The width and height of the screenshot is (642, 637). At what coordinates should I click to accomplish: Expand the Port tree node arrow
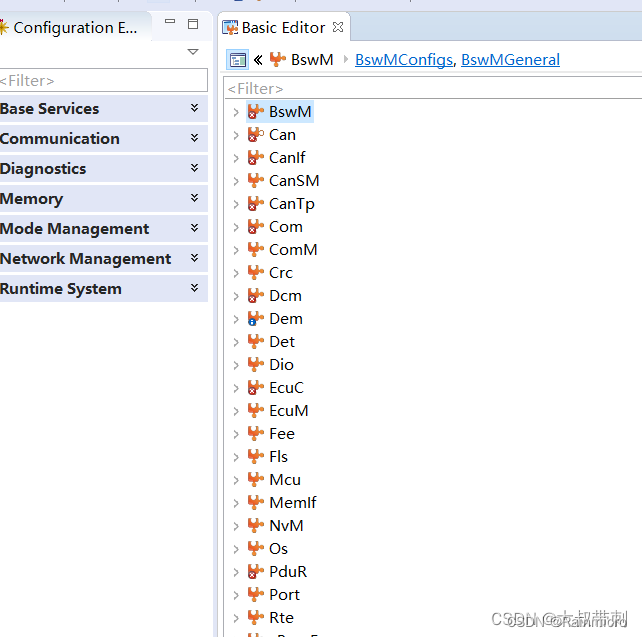(236, 595)
